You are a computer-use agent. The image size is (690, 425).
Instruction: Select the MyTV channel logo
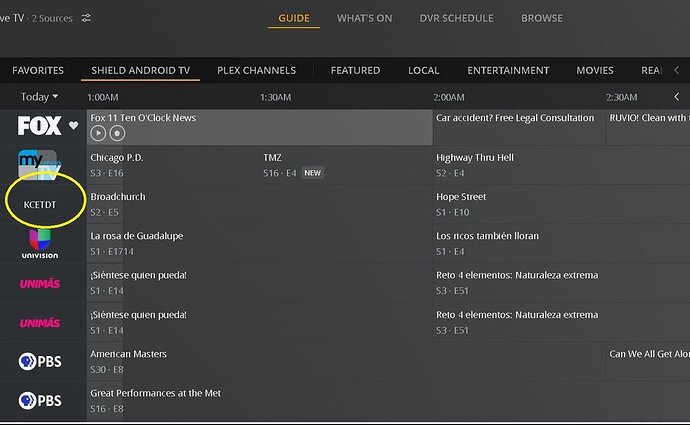click(x=39, y=164)
